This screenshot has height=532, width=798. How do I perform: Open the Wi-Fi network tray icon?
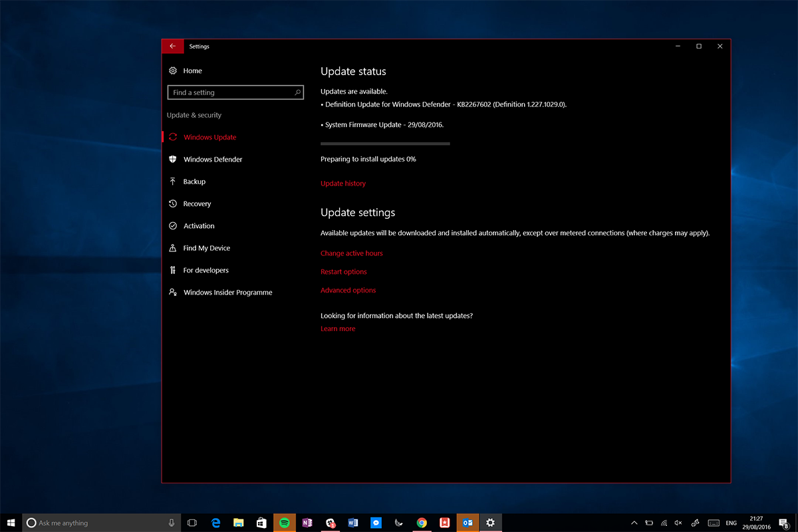point(664,523)
